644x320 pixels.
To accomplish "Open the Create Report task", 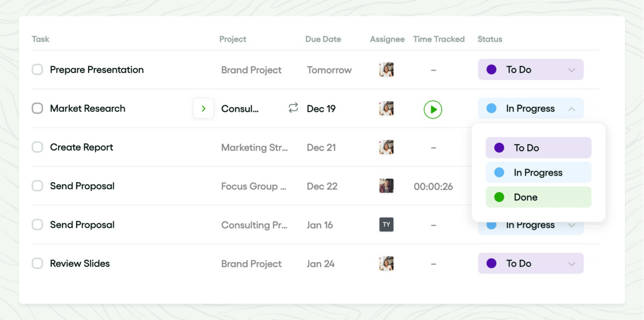I will (x=82, y=147).
